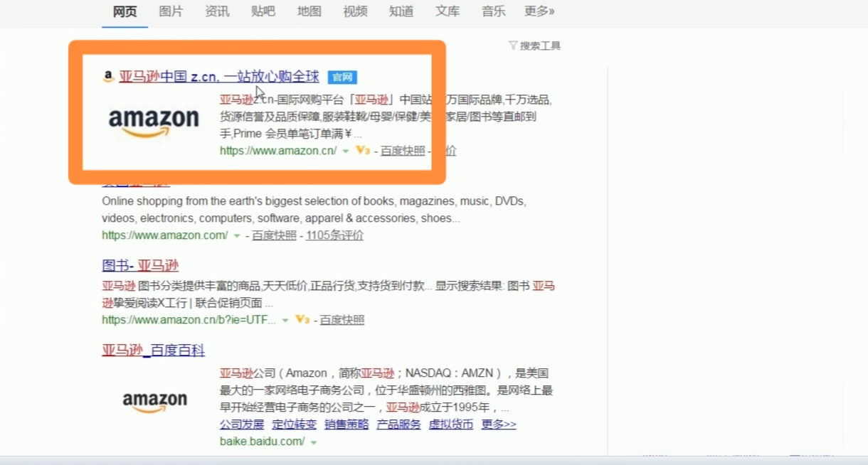Open 公司发展 sublink
This screenshot has height=465, width=868.
(x=242, y=424)
